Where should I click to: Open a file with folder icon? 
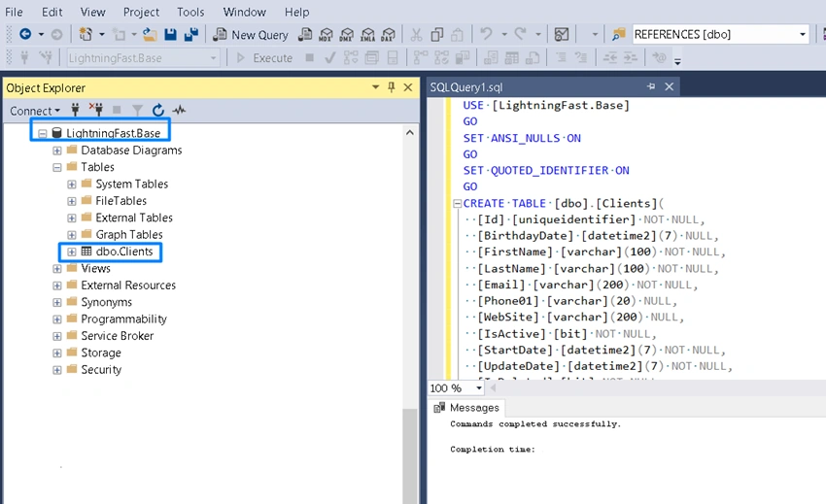point(150,35)
